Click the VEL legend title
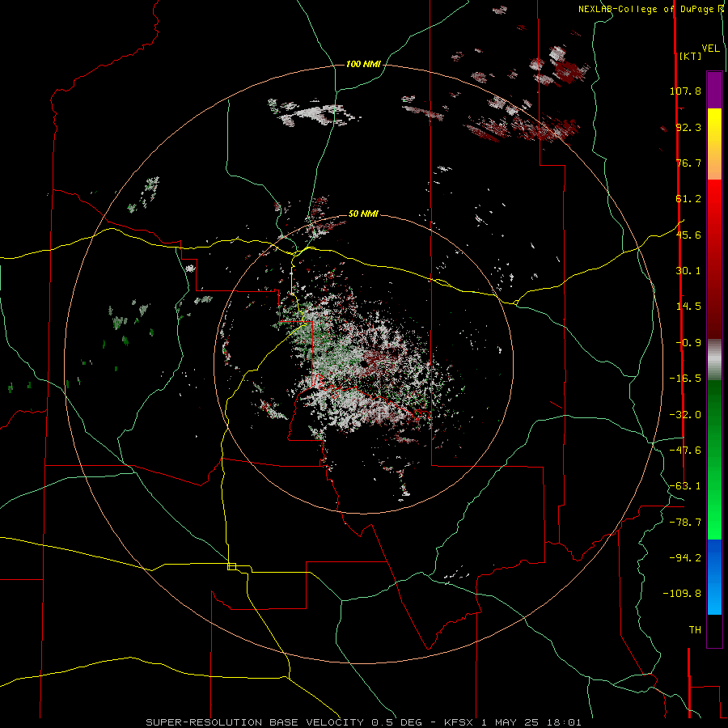728x728 pixels. 710,49
